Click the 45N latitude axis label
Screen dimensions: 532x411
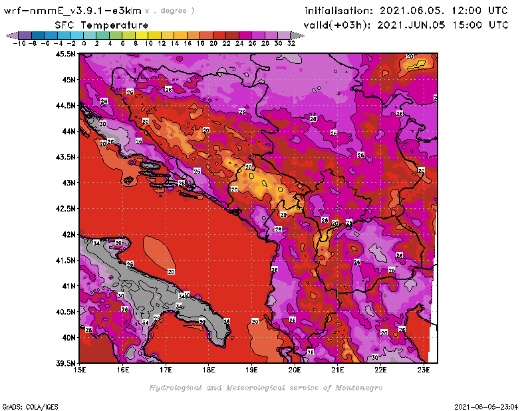tap(68, 80)
